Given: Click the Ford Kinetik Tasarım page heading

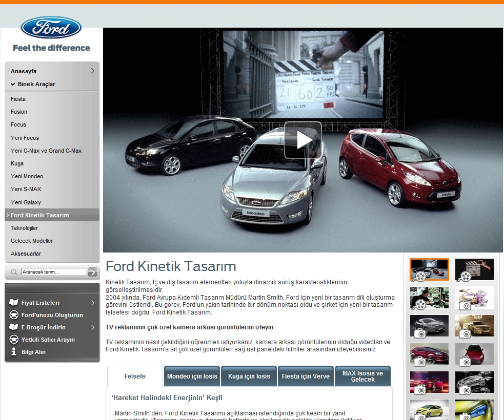Looking at the screenshot, I should [171, 266].
